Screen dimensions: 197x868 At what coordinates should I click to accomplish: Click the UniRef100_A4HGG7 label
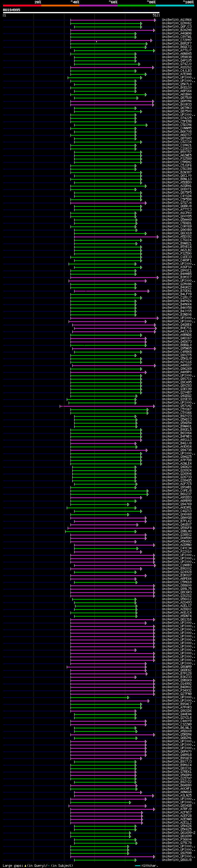(177, 365)
